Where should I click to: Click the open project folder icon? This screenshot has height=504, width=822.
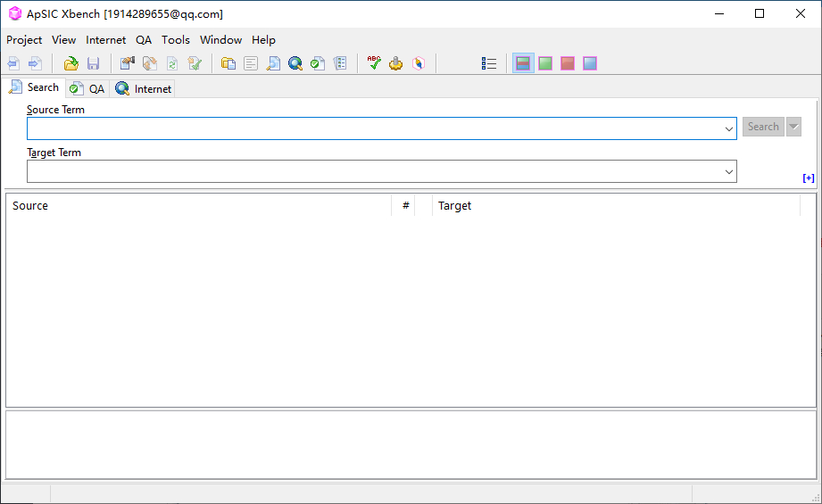point(71,63)
